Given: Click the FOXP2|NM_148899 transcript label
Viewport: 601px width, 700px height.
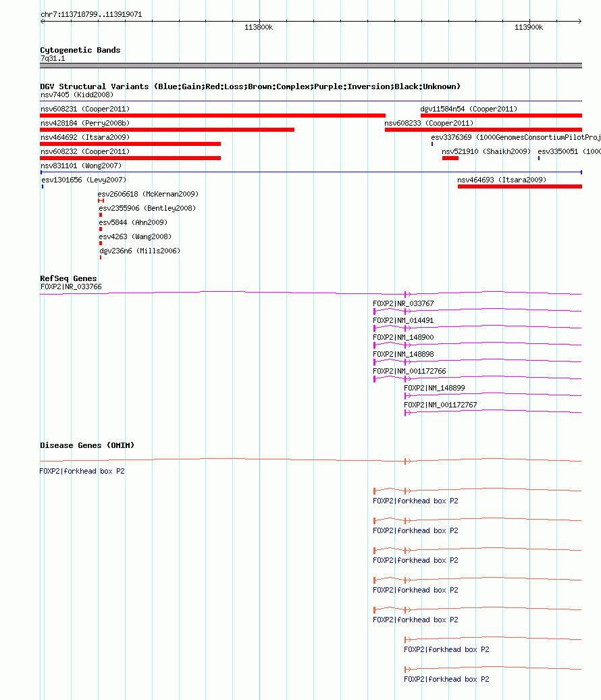Looking at the screenshot, I should tap(435, 389).
